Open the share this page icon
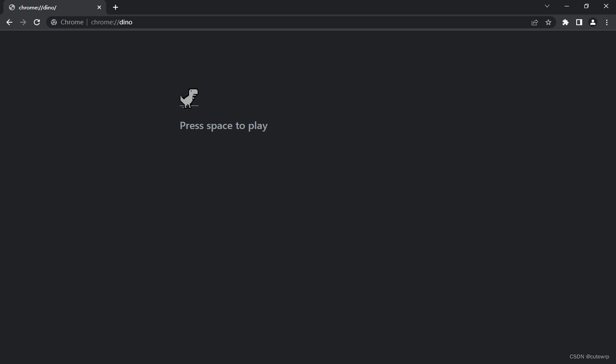This screenshot has width=616, height=364. click(x=535, y=22)
